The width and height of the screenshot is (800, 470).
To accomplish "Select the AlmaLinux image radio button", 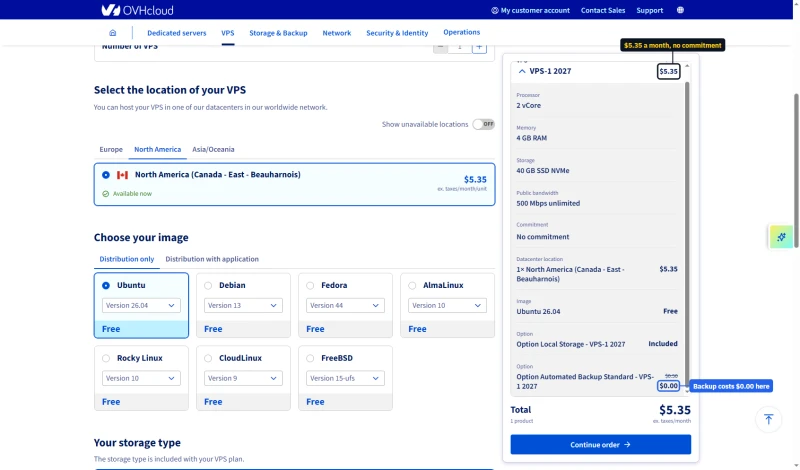I will (x=412, y=286).
